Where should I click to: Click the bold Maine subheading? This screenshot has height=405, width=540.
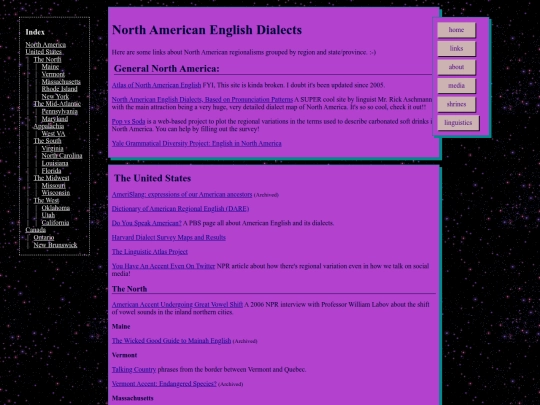[121, 326]
